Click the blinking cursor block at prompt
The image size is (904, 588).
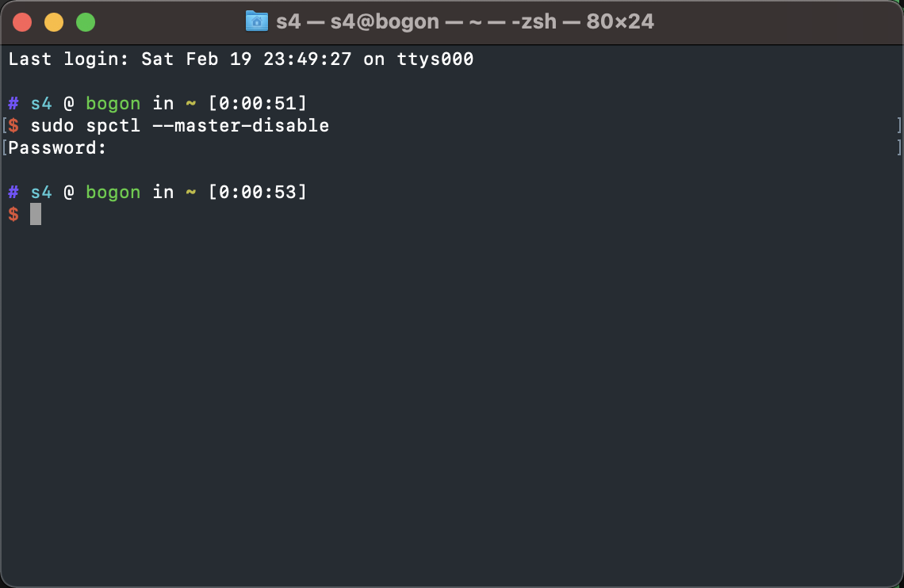pyautogui.click(x=36, y=214)
